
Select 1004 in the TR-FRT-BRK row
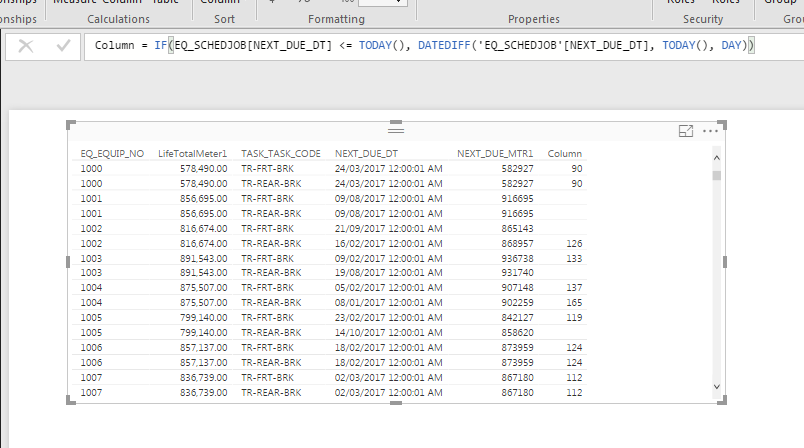click(x=91, y=288)
